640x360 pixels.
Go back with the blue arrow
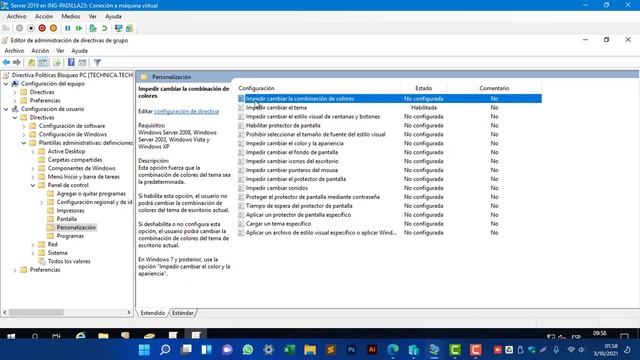click(6, 62)
